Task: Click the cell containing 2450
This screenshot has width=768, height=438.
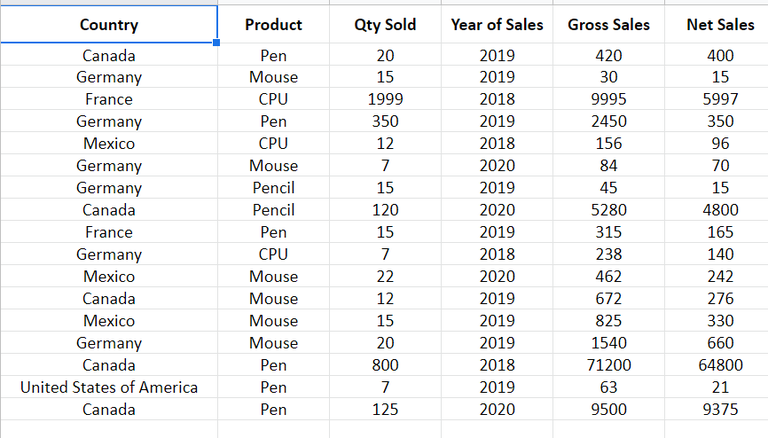Action: coord(608,121)
